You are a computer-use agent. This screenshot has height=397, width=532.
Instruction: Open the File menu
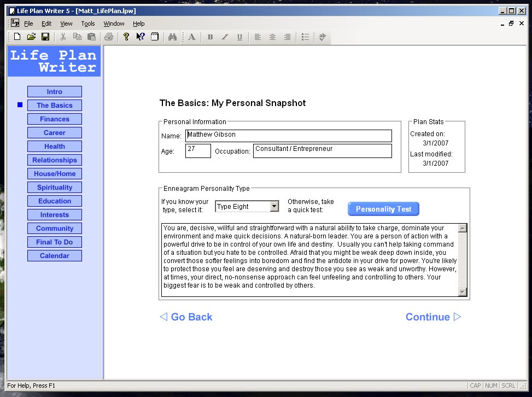(x=28, y=24)
